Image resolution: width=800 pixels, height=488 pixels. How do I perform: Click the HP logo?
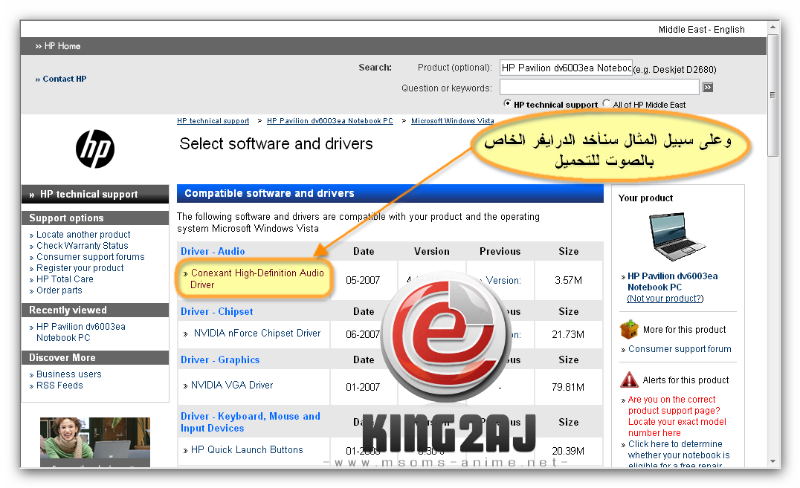[x=95, y=149]
